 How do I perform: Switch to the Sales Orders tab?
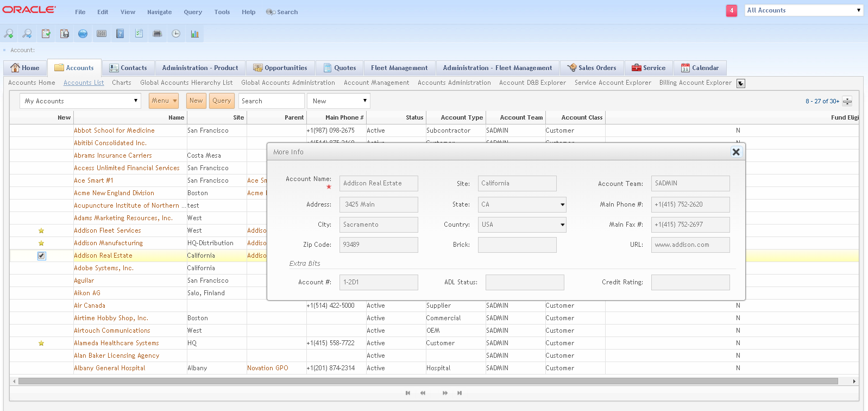coord(592,68)
